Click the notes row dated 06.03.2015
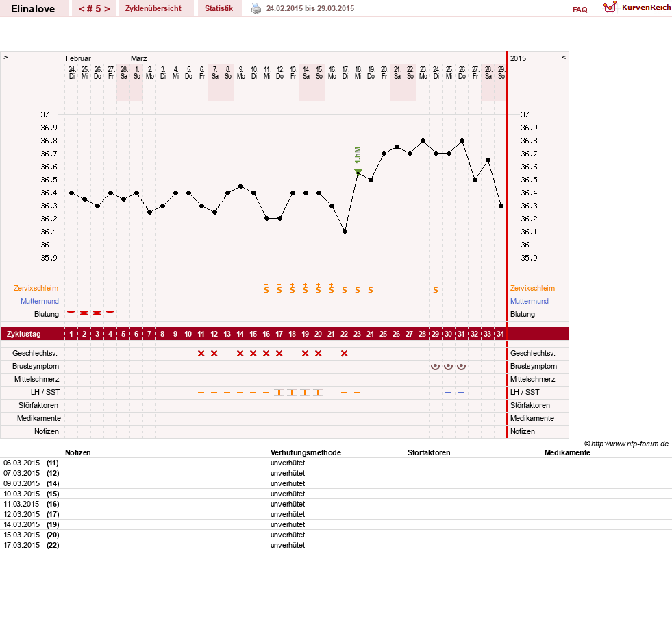672x630 pixels. click(x=336, y=463)
